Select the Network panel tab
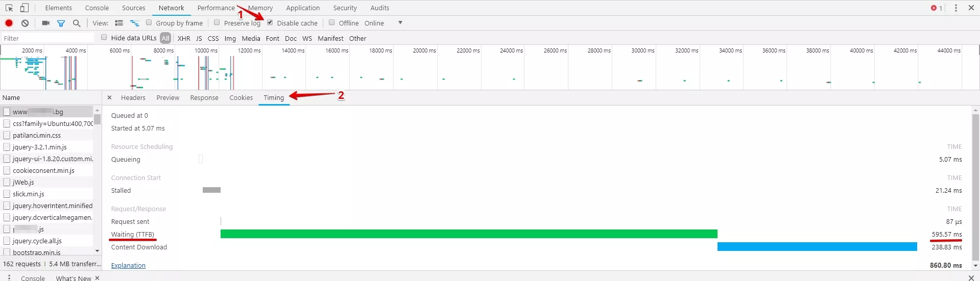The width and height of the screenshot is (980, 281). point(171,8)
